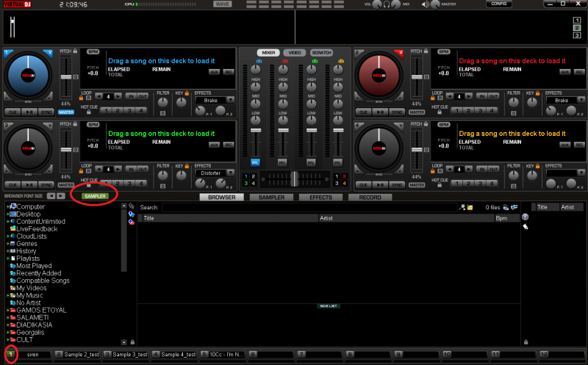
Task: Click the lock icon below the folder tree
Action: pyautogui.click(x=132, y=342)
